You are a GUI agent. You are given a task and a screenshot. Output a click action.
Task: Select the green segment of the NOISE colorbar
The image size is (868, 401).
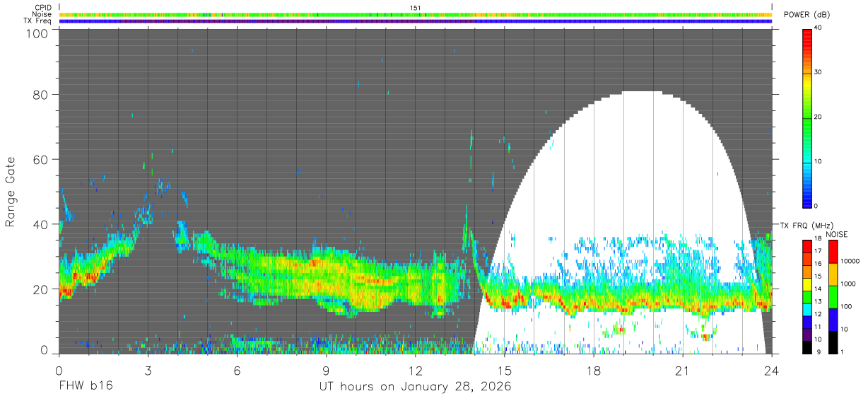click(x=833, y=297)
